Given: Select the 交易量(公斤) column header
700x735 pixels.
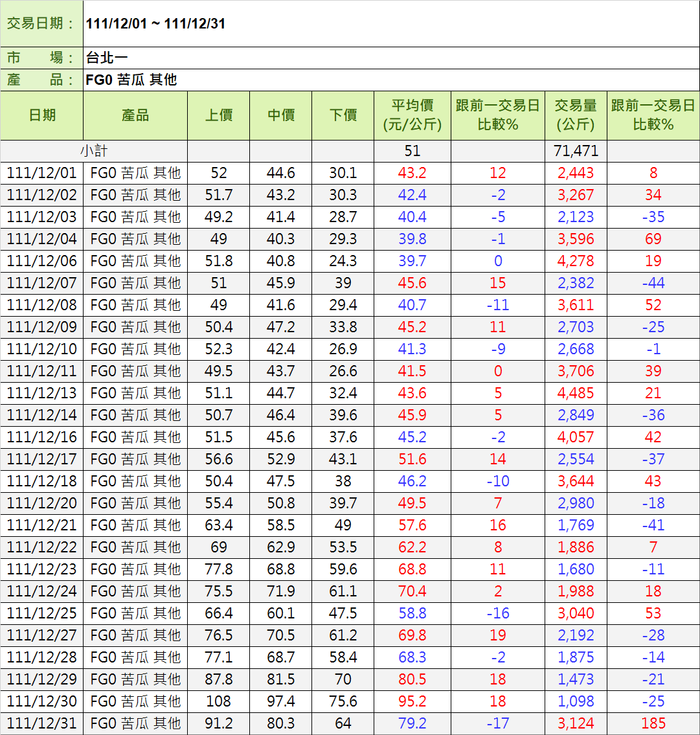Looking at the screenshot, I should pos(575,115).
